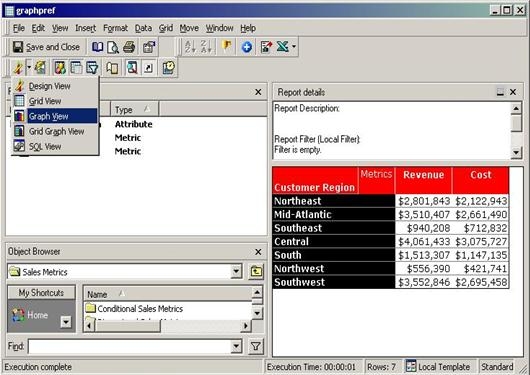This screenshot has height=375, width=530.
Task: Close the Report details panel
Action: pyautogui.click(x=513, y=92)
